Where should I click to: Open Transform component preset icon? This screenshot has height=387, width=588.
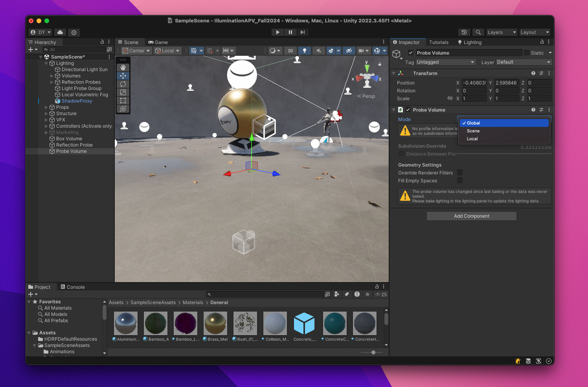pyautogui.click(x=541, y=73)
